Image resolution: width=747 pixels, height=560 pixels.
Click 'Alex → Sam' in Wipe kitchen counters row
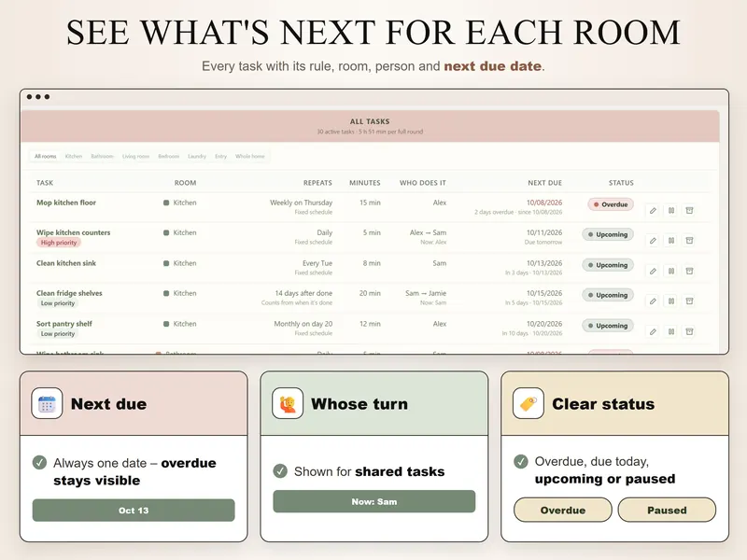pos(428,232)
